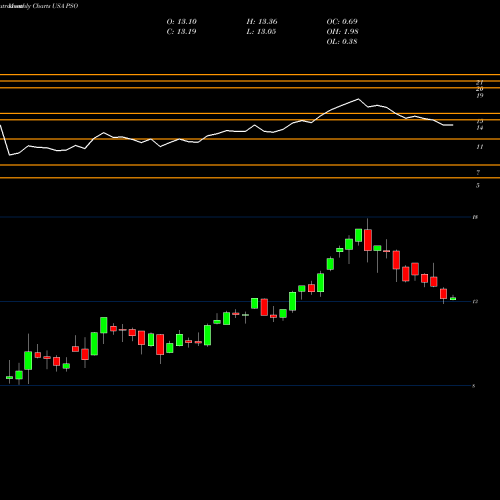Click the 'L: 13.05' low value
The image size is (500, 500).
(x=261, y=32)
